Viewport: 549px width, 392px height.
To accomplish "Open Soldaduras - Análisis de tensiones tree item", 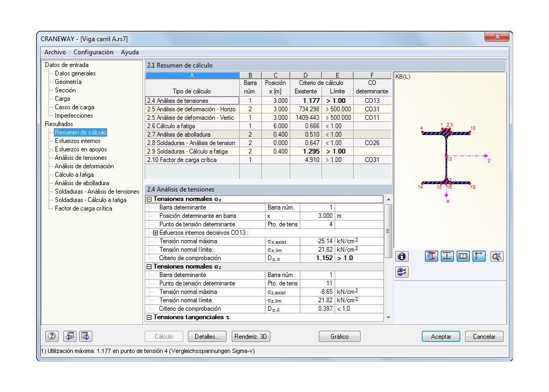I will [97, 192].
